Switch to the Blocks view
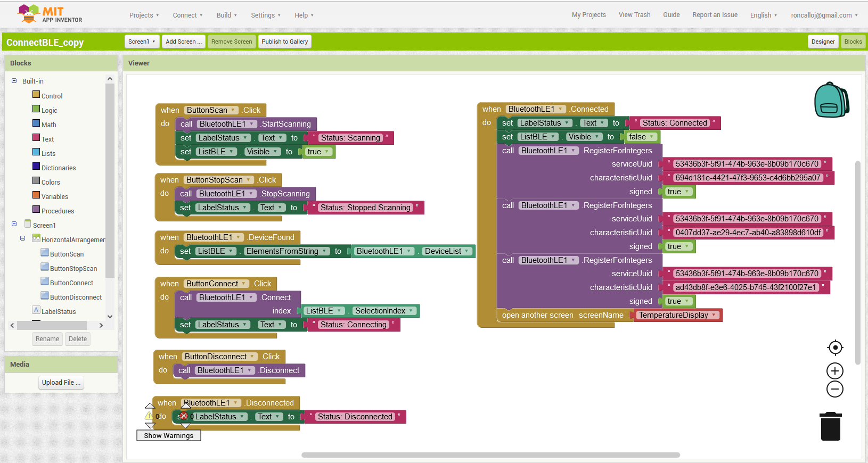This screenshot has height=463, width=868. coord(853,42)
